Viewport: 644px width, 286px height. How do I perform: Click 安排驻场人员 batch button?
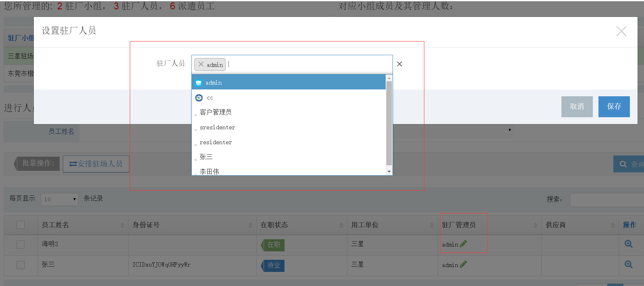point(96,164)
